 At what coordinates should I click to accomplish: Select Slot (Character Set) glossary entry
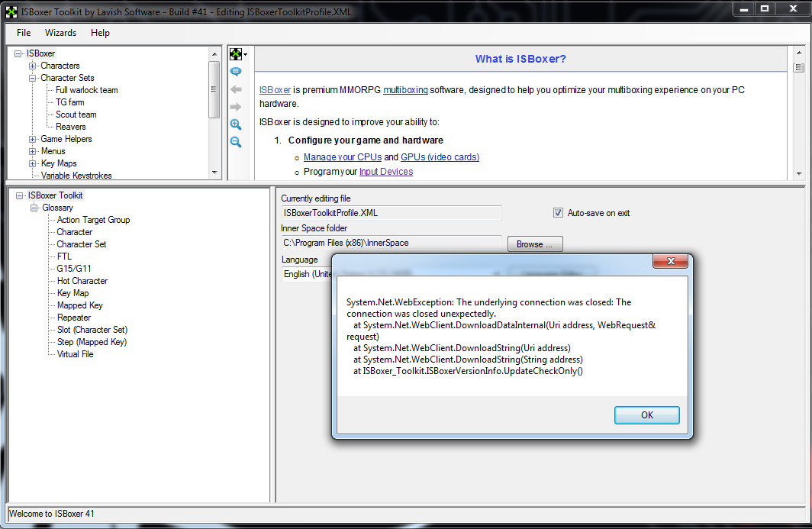(92, 330)
